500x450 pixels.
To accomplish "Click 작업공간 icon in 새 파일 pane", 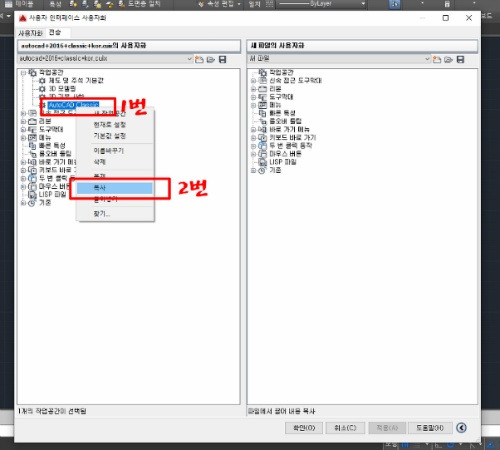I will pos(263,72).
